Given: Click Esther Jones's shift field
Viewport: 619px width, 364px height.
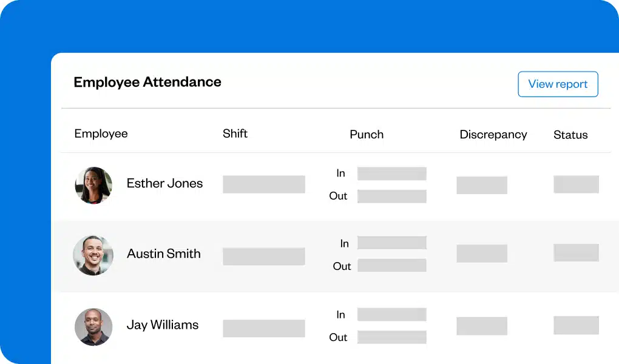Looking at the screenshot, I should click(263, 184).
